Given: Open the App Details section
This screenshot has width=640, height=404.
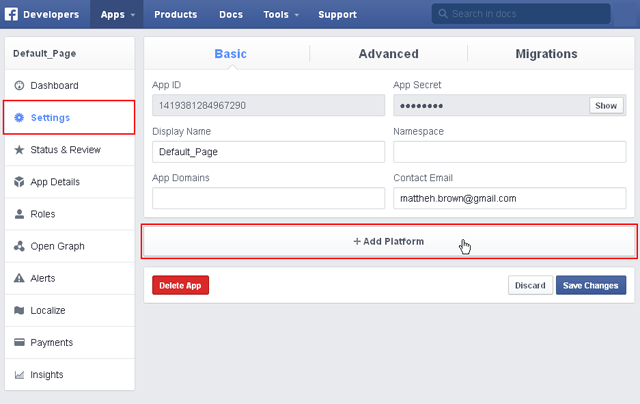Looking at the screenshot, I should click(70, 182).
